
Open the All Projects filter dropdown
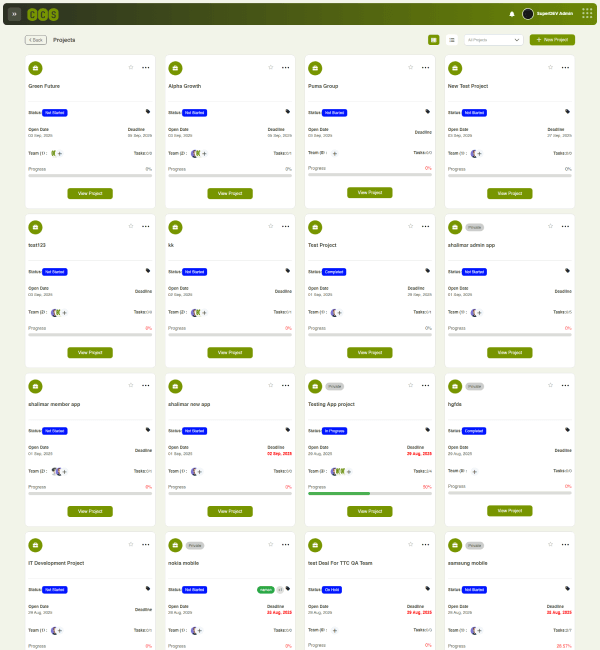(494, 40)
